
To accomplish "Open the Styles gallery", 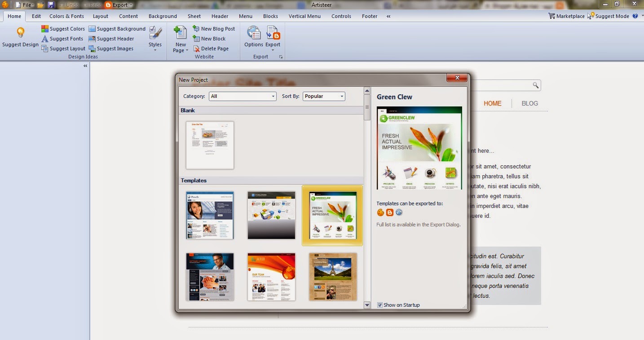I will point(155,39).
